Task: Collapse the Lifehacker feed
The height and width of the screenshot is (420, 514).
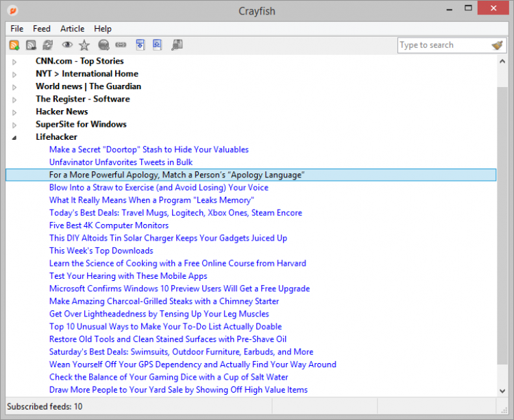Action: 14,138
